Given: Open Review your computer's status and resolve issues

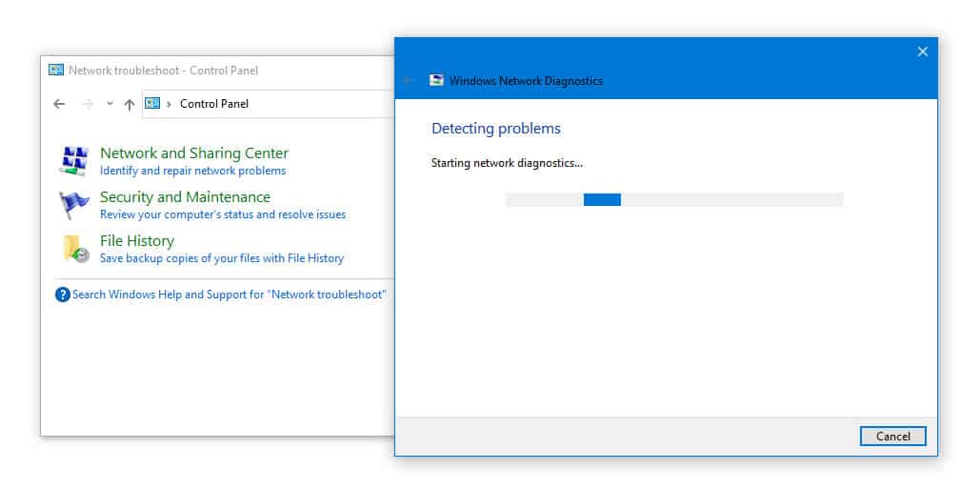Looking at the screenshot, I should pyautogui.click(x=223, y=214).
